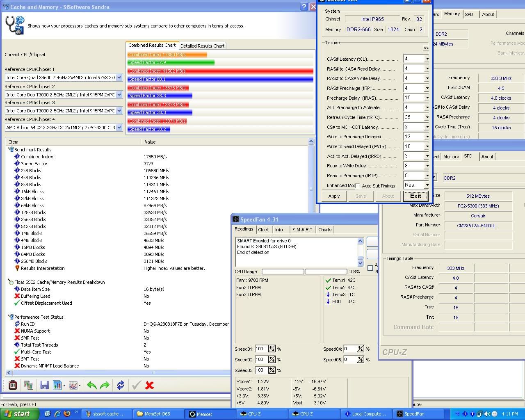
Task: Enable the Auto SubTimings checkbox in Memset
Action: point(358,186)
